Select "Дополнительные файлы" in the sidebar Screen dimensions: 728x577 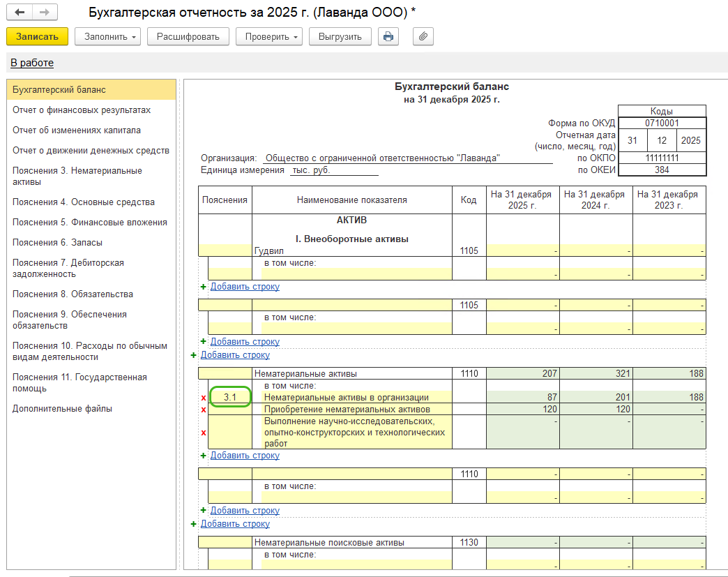coord(62,409)
